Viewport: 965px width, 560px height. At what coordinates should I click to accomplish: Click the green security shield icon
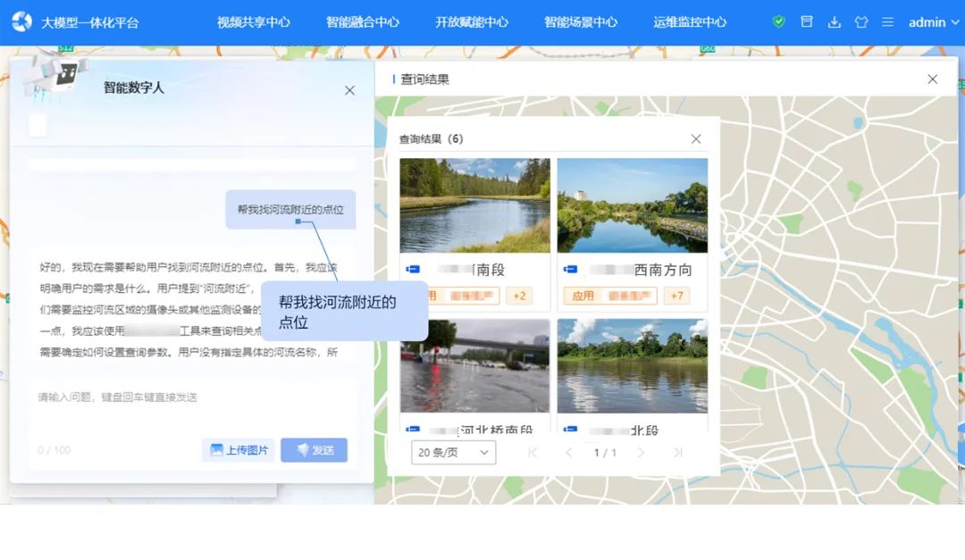coord(778,22)
